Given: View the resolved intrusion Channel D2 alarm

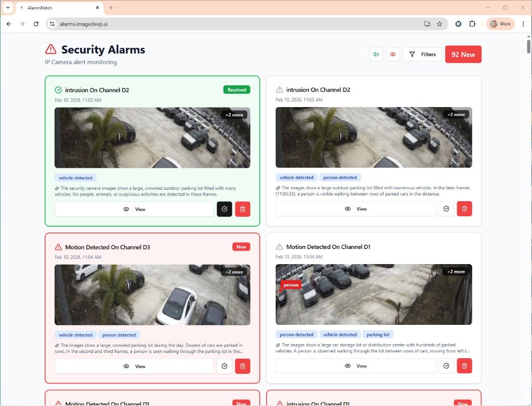Looking at the screenshot, I should click(x=134, y=209).
